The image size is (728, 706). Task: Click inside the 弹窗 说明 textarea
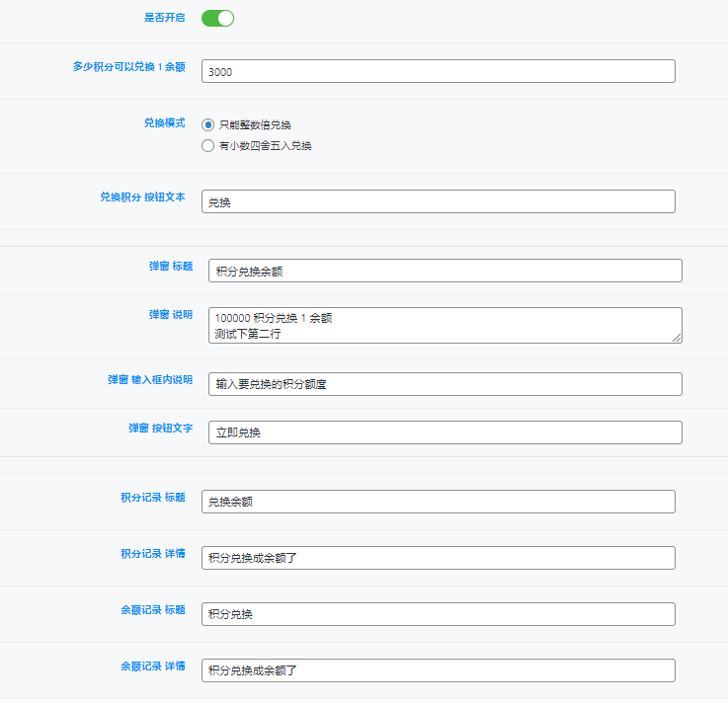click(x=445, y=325)
